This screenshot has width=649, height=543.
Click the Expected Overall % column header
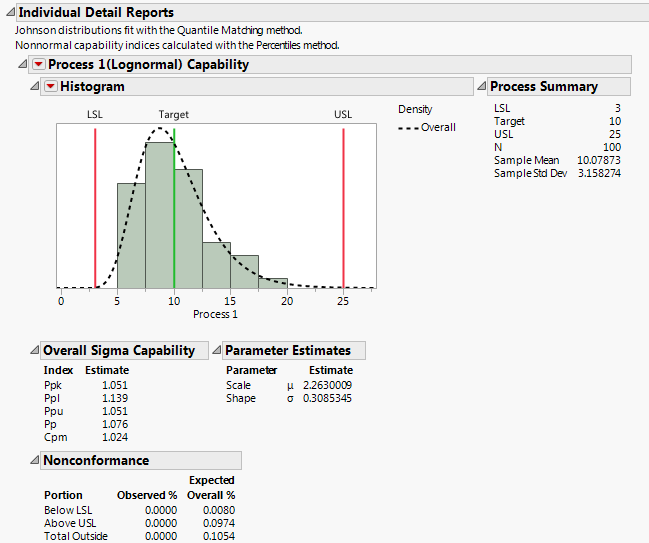click(212, 488)
